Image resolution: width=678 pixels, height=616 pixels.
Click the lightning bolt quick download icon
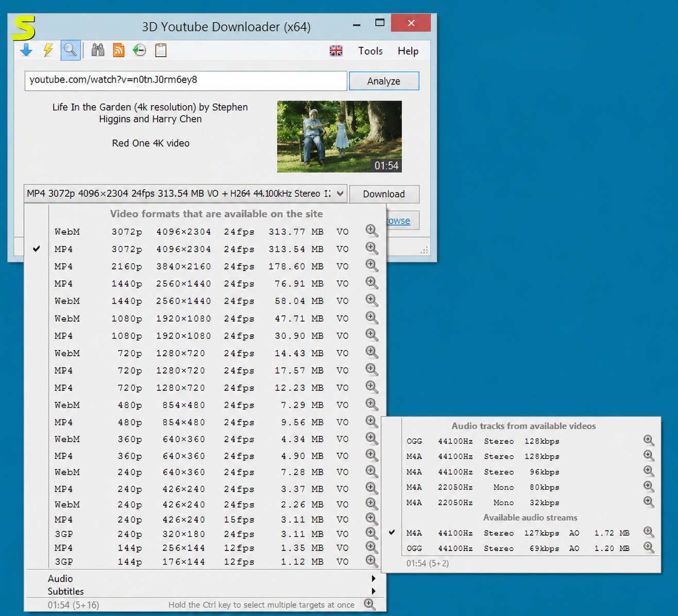(x=48, y=51)
